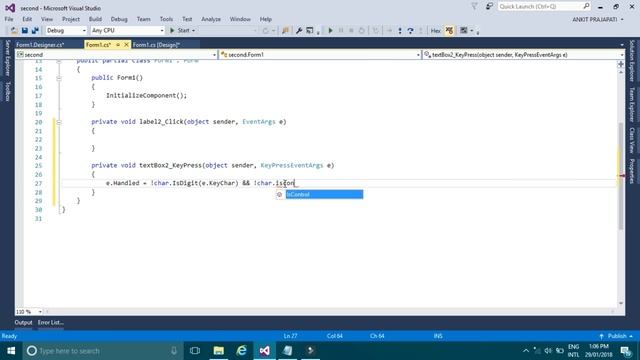Click the diagnostic window icon in debug toolbar

464,31
